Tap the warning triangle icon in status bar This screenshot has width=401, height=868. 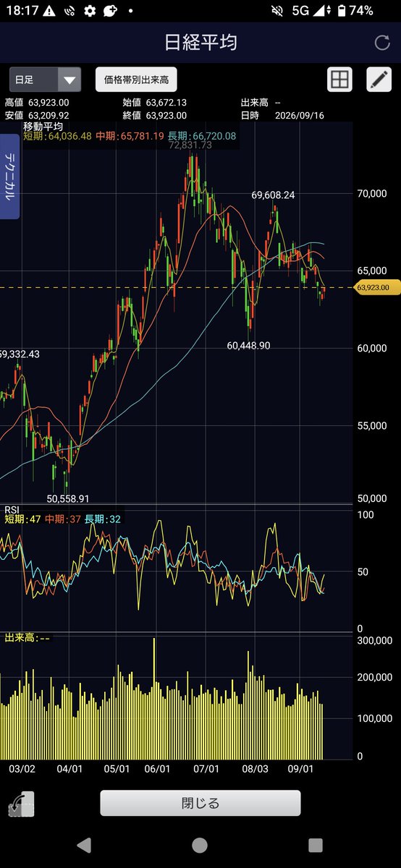(48, 11)
